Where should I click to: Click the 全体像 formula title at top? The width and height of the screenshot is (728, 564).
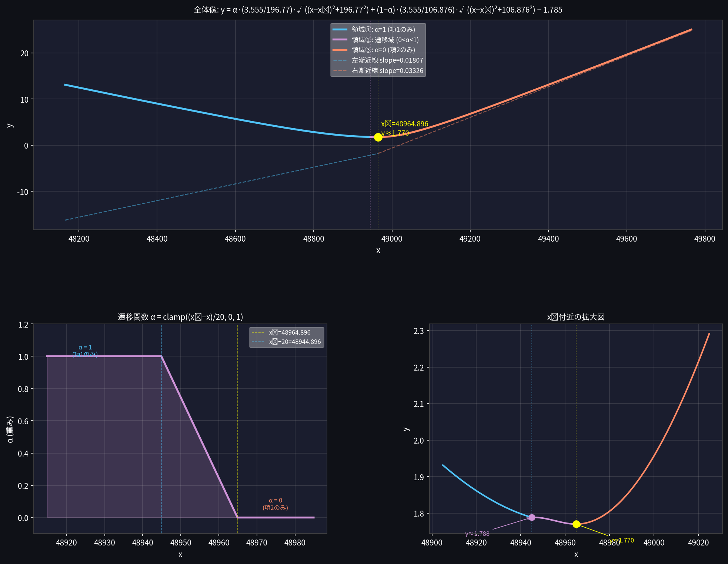pos(378,10)
